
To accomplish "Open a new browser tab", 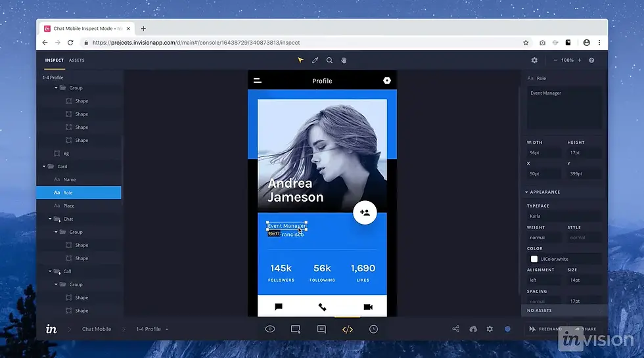I will pyautogui.click(x=143, y=29).
